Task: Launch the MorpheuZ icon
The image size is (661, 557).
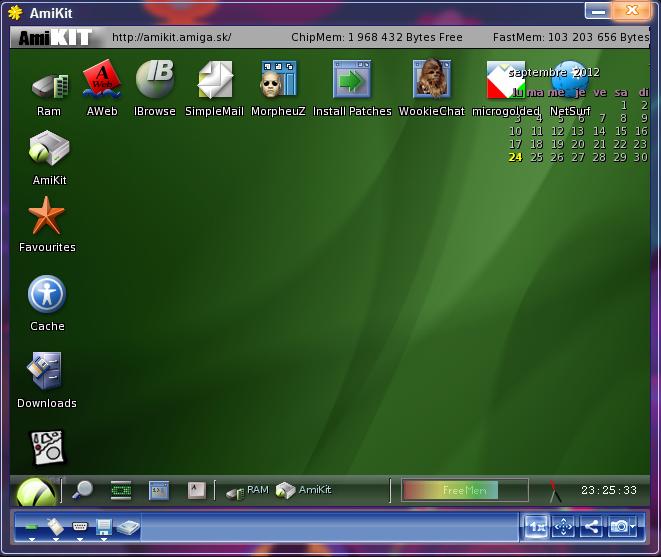Action: coord(278,79)
